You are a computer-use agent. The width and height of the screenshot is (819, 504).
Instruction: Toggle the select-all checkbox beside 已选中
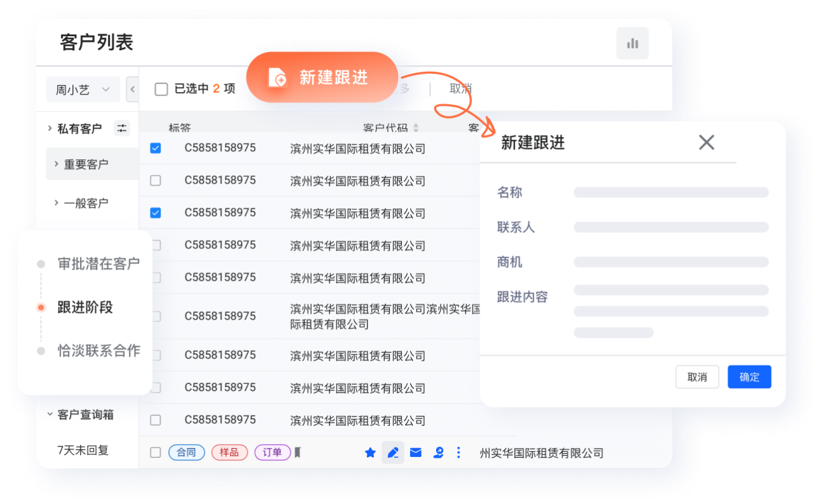pos(161,89)
